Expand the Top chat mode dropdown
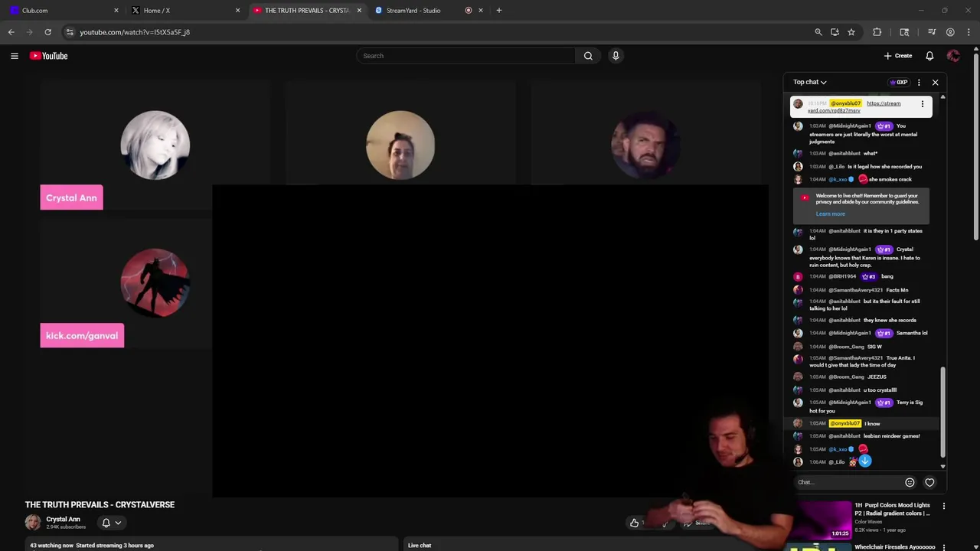Viewport: 980px width, 551px height. (x=810, y=82)
